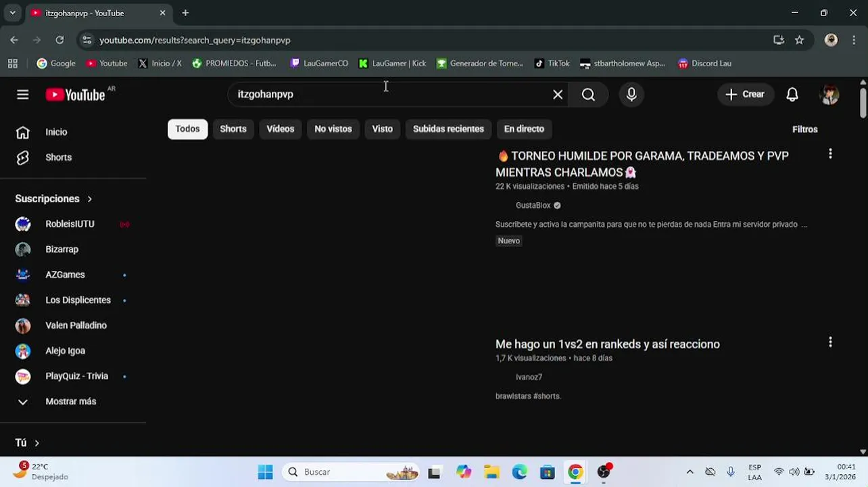Expand the Suscripciones section

53,199
